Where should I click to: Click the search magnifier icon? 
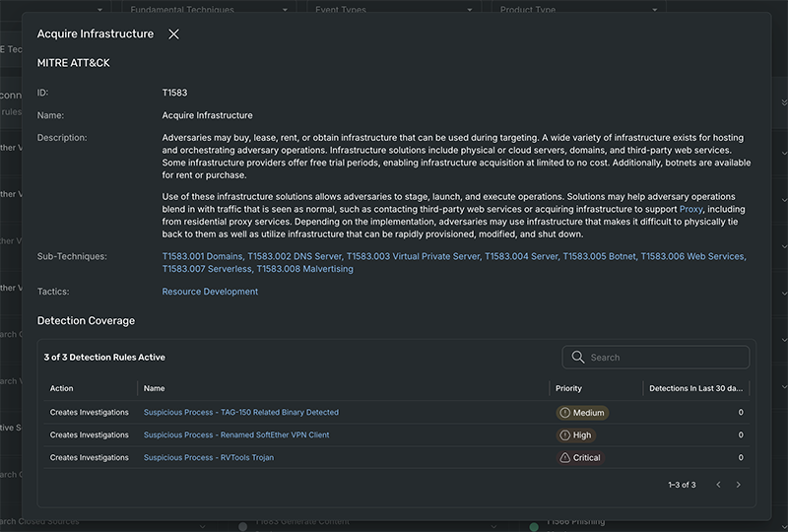[578, 357]
